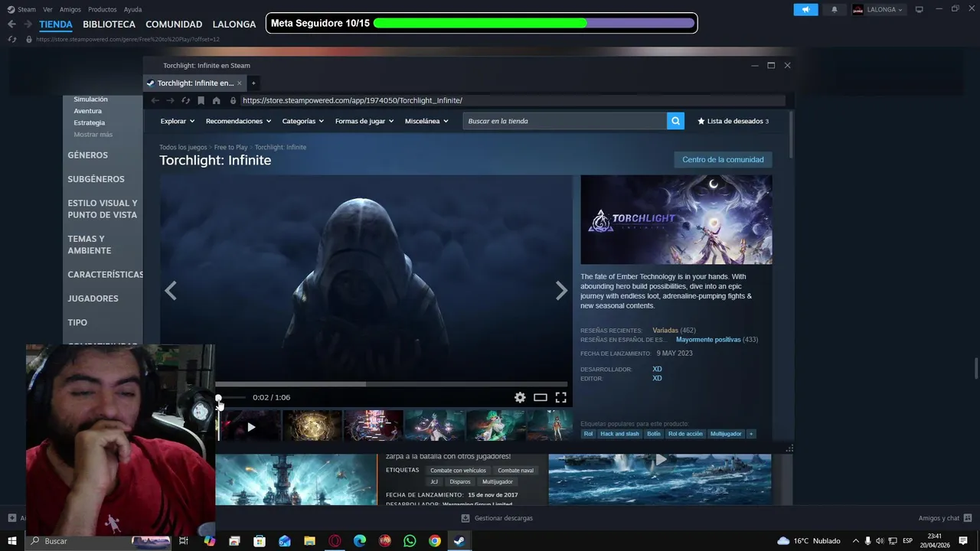Select the Rol de acción tag
Viewport: 980px width, 551px height.
point(685,434)
